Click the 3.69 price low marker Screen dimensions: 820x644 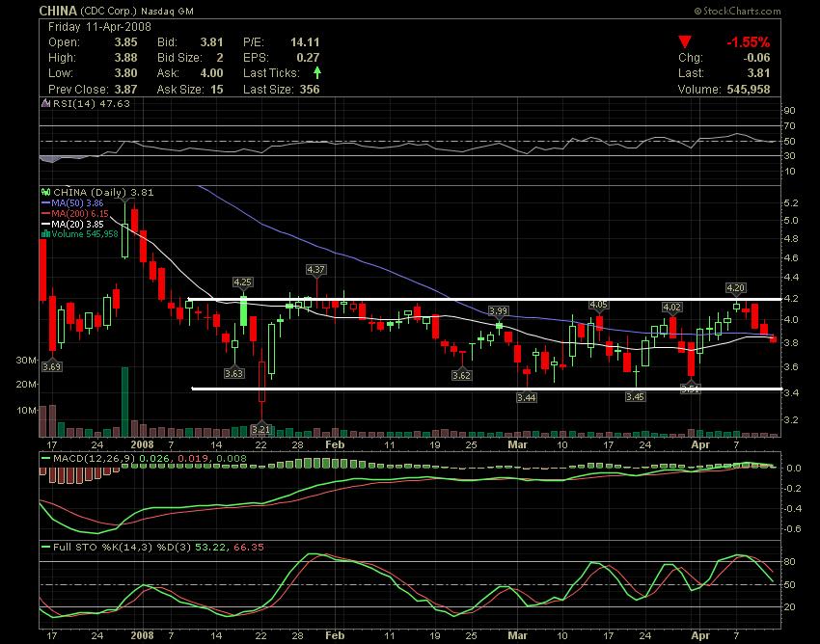[x=52, y=367]
